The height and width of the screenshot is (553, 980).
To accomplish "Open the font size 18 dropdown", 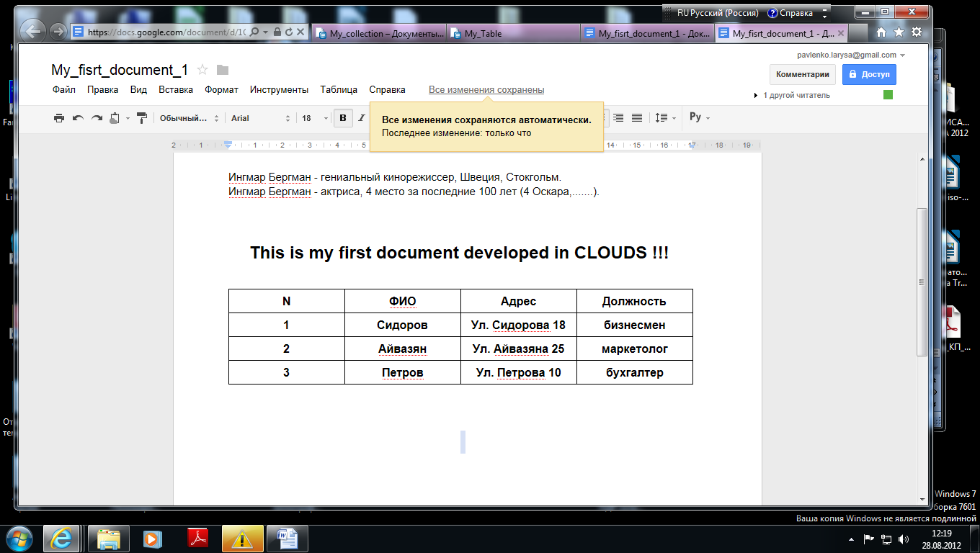I will coord(315,118).
